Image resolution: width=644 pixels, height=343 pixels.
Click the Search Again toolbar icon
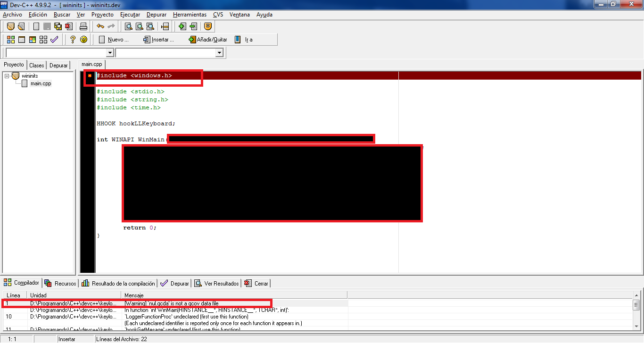click(150, 26)
